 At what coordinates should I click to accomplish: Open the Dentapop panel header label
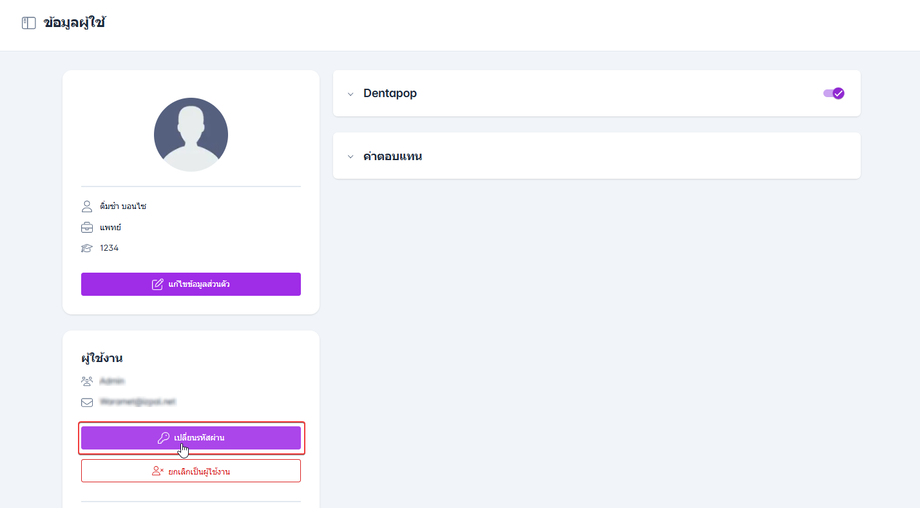point(390,93)
